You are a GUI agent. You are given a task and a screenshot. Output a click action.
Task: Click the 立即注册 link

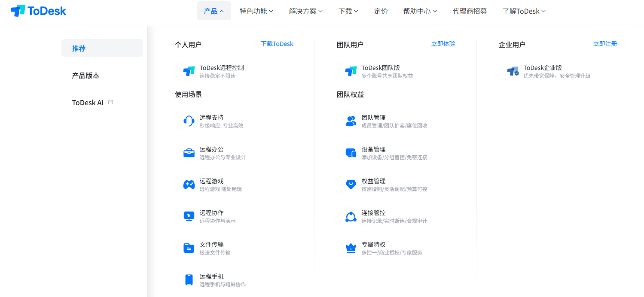[x=605, y=44]
